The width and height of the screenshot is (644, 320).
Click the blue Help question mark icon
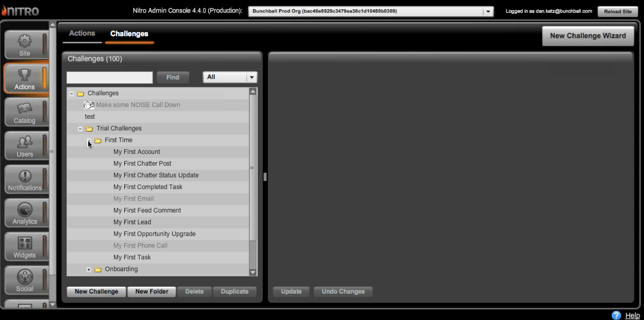pos(616,315)
